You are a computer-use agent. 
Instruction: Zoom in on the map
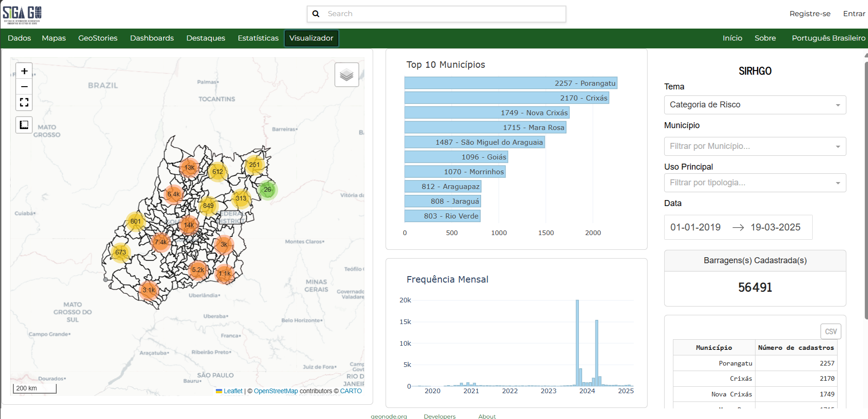click(24, 71)
